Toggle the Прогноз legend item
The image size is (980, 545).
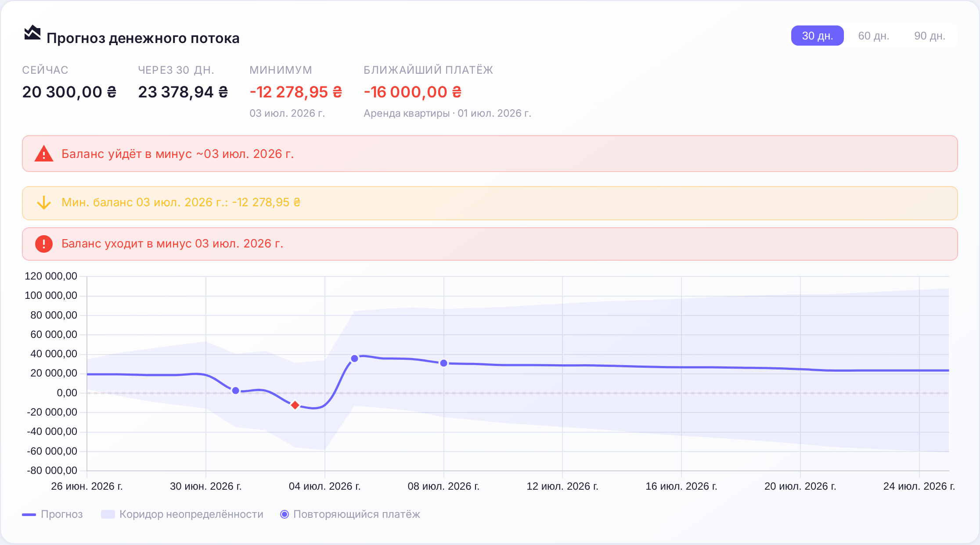coord(52,514)
